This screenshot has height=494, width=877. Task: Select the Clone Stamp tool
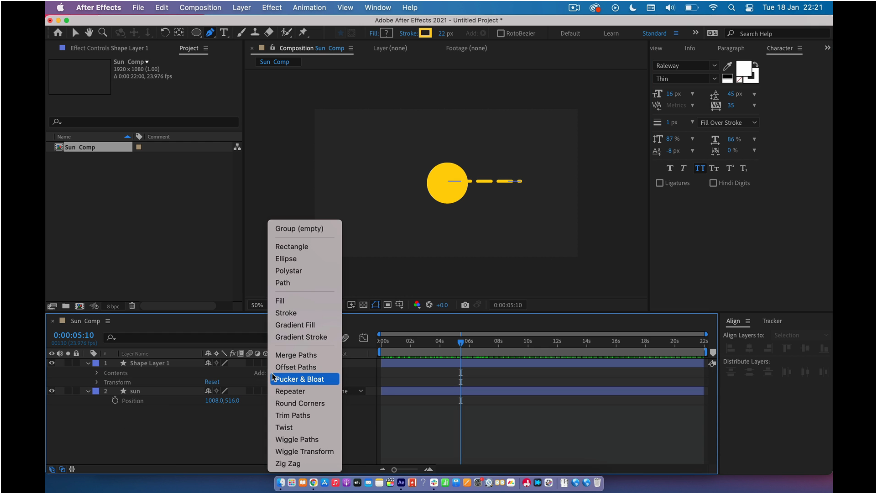click(x=254, y=33)
